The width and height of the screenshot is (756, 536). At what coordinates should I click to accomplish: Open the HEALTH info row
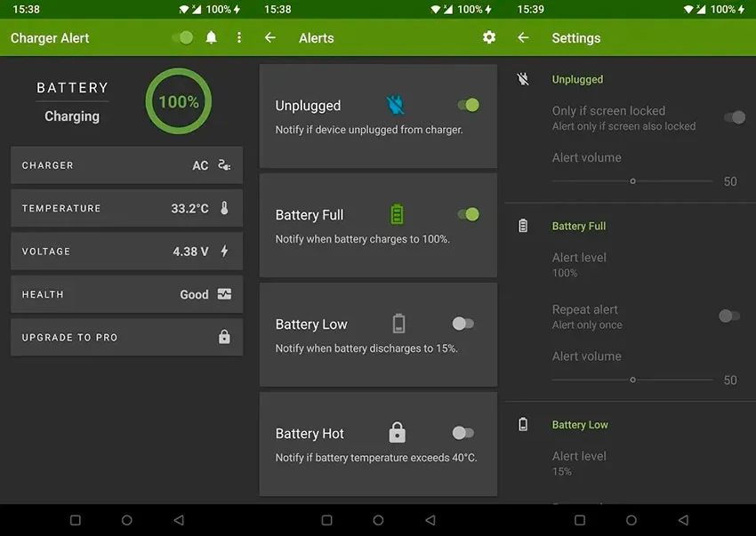coord(127,294)
